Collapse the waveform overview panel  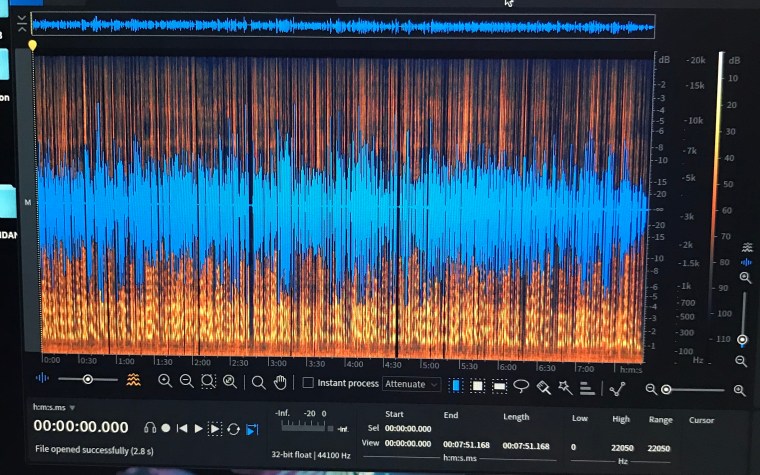[22, 23]
